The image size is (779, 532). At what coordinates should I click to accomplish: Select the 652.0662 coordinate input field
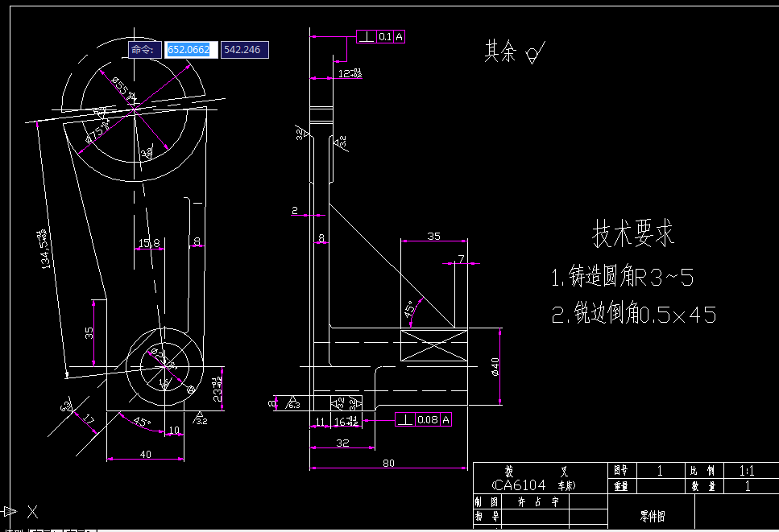[x=190, y=49]
